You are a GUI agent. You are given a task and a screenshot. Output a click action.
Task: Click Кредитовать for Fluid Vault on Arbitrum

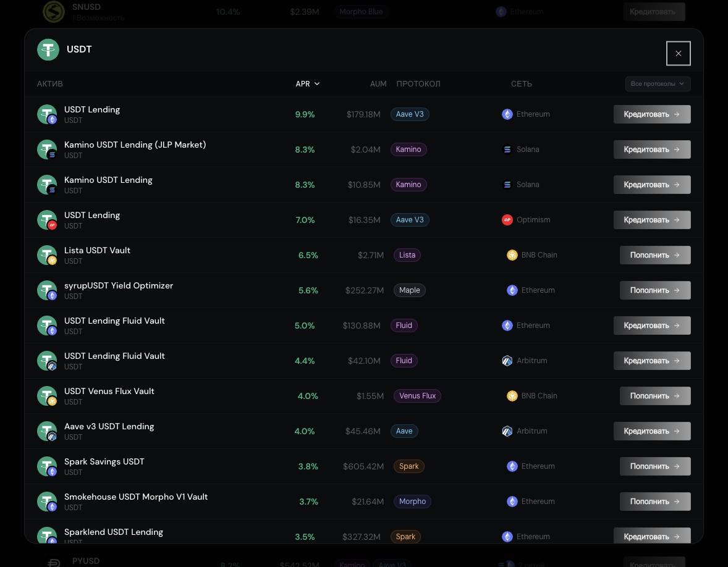(x=652, y=361)
